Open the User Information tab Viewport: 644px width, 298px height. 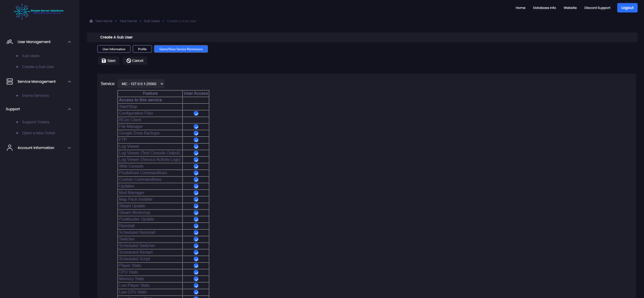(x=114, y=49)
